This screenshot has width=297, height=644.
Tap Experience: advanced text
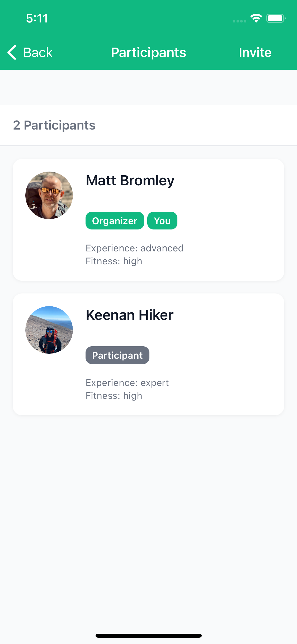click(134, 248)
